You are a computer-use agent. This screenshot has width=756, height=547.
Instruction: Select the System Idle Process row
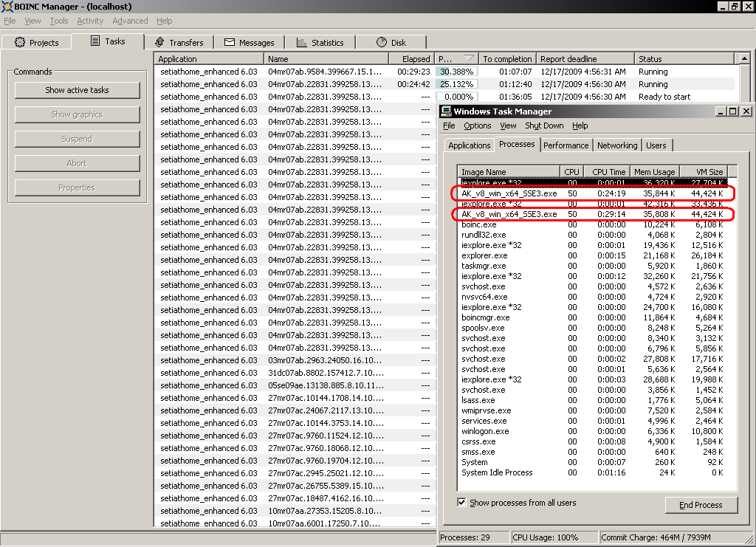[x=592, y=472]
